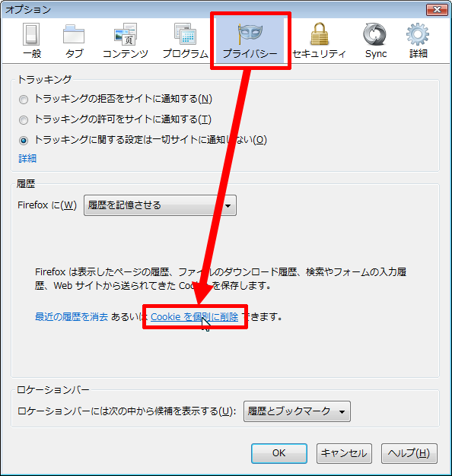Confirm settings with the OK button
Image resolution: width=452 pixels, height=476 pixels.
click(x=279, y=453)
